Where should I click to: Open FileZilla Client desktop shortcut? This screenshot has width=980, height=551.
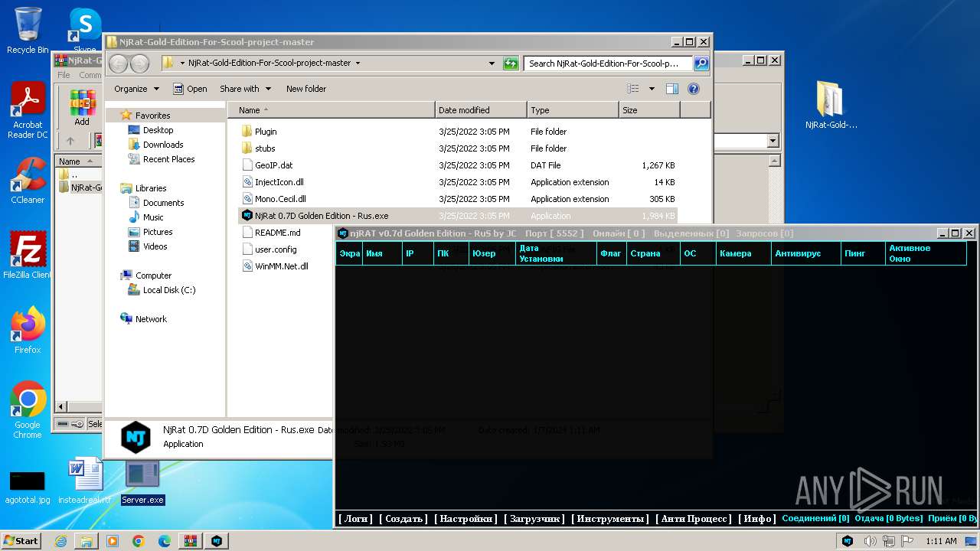[x=28, y=255]
